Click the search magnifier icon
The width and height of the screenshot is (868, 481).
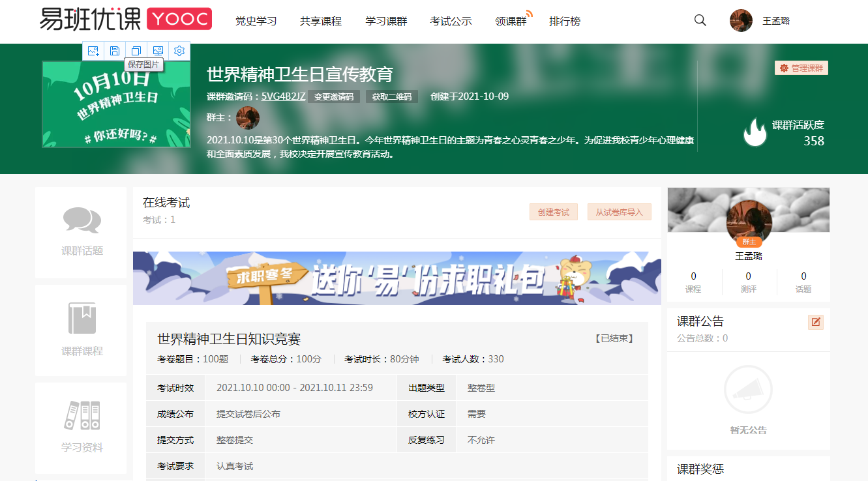(x=700, y=20)
